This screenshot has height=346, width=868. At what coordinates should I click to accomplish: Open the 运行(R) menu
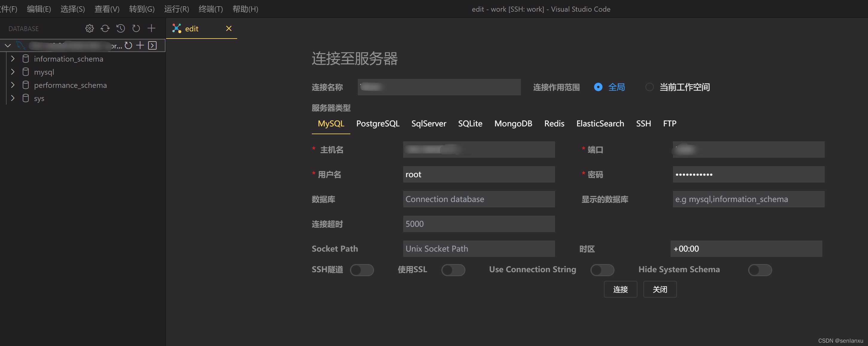tap(177, 9)
